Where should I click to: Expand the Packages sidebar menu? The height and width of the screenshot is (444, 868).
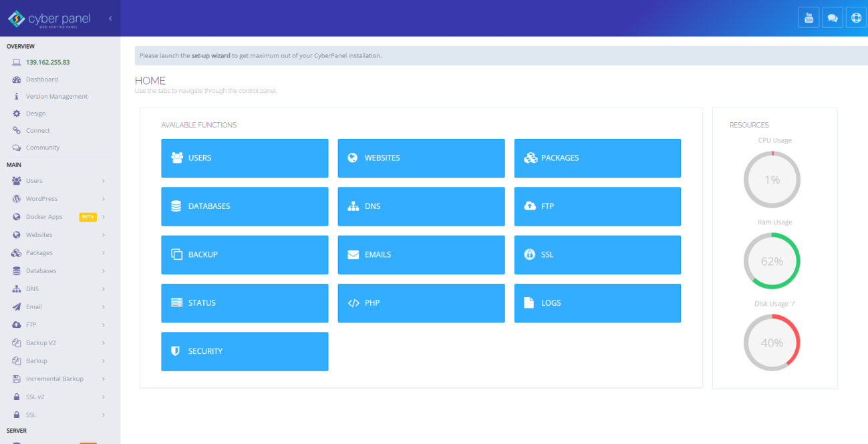pyautogui.click(x=60, y=253)
